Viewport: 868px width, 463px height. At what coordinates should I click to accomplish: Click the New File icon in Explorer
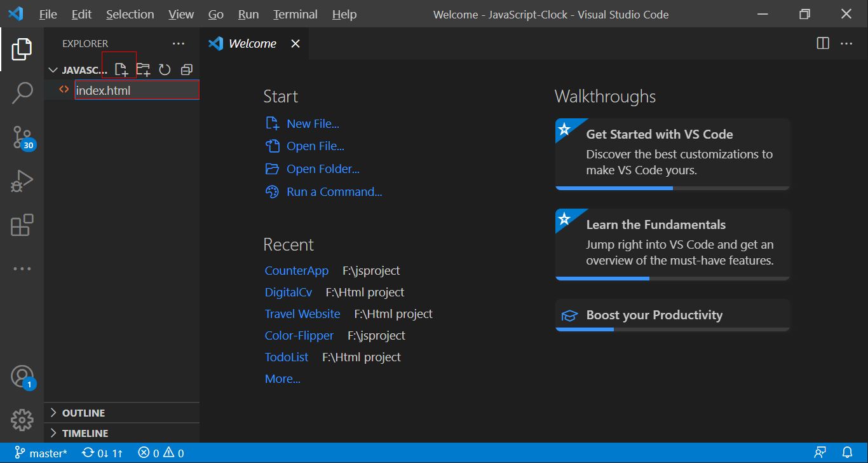[x=121, y=69]
